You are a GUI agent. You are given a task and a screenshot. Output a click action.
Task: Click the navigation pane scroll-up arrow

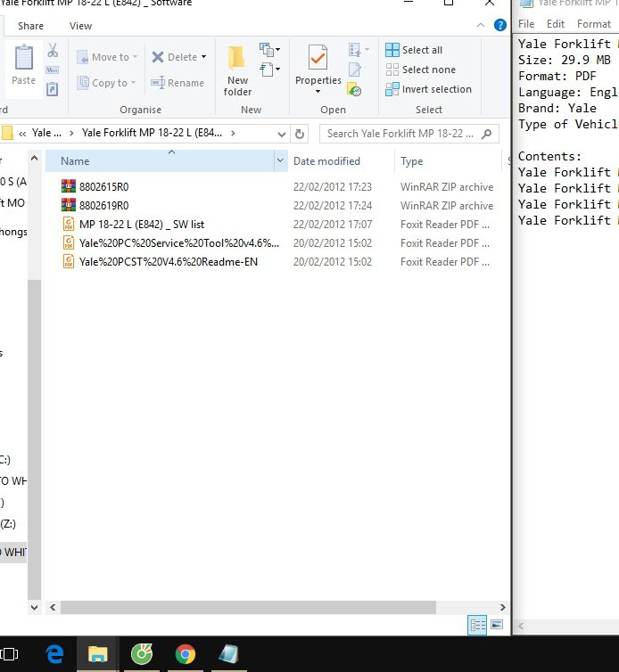tap(34, 158)
